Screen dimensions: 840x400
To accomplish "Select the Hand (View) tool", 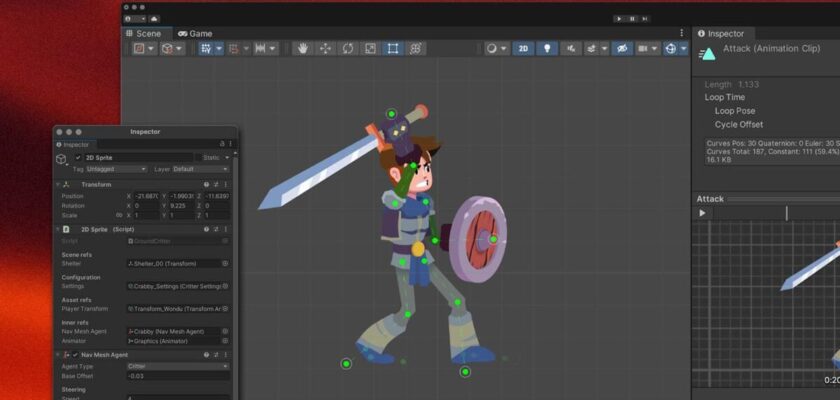I will pos(301,48).
